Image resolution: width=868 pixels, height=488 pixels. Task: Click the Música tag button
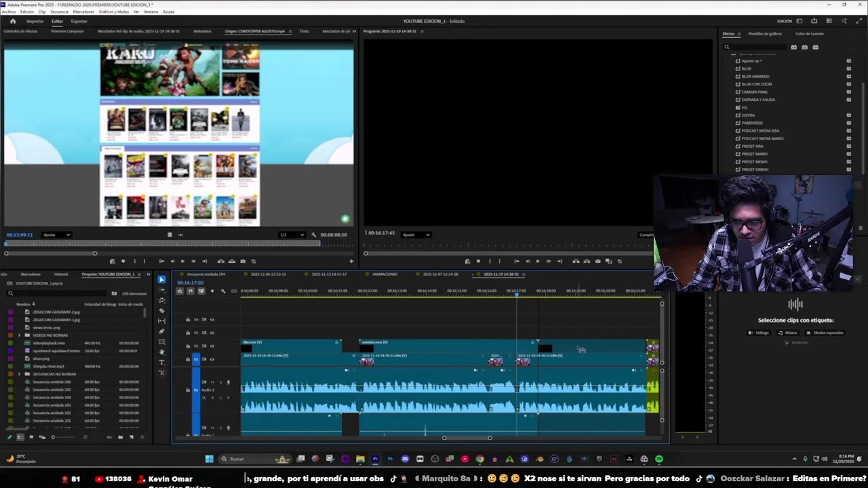(x=788, y=333)
